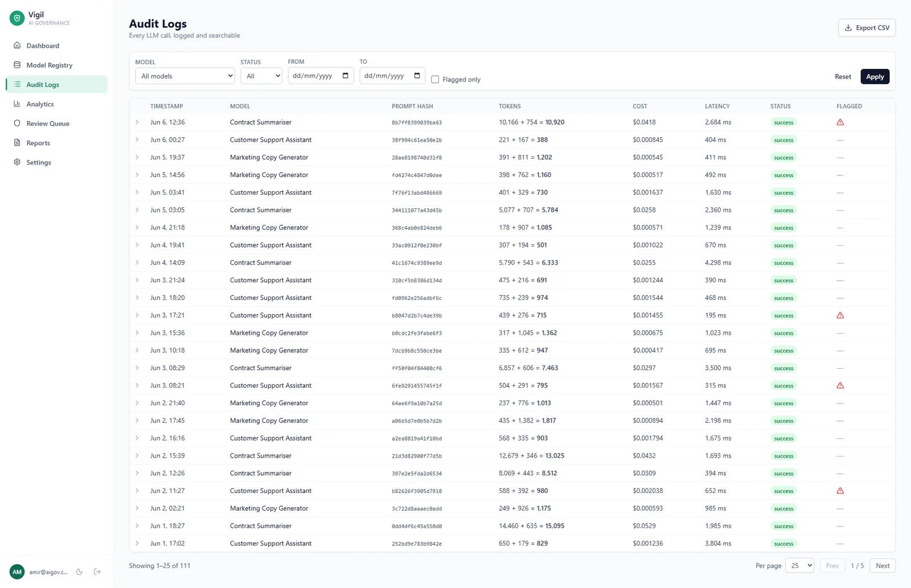
Task: Click the Showing 1–25 of 111 text
Action: (x=159, y=565)
